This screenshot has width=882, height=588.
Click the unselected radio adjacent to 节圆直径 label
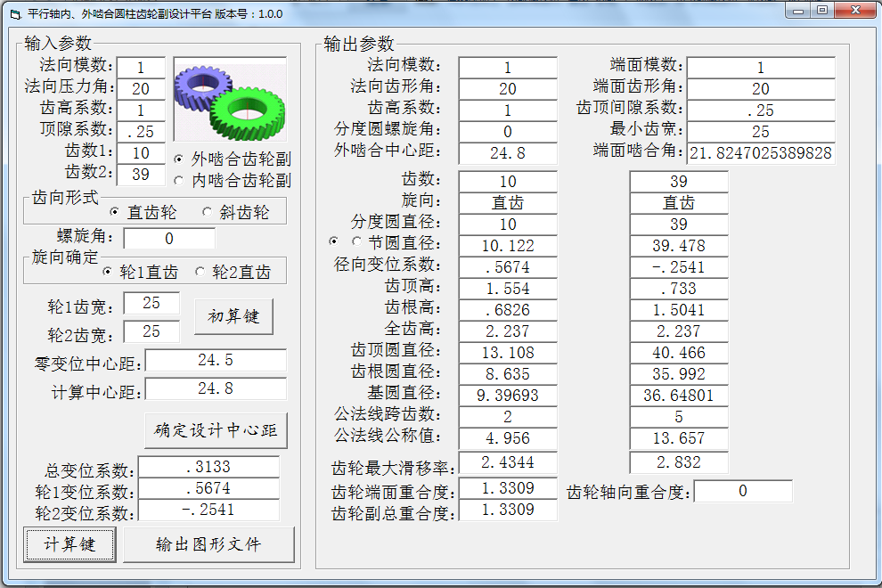pos(356,241)
